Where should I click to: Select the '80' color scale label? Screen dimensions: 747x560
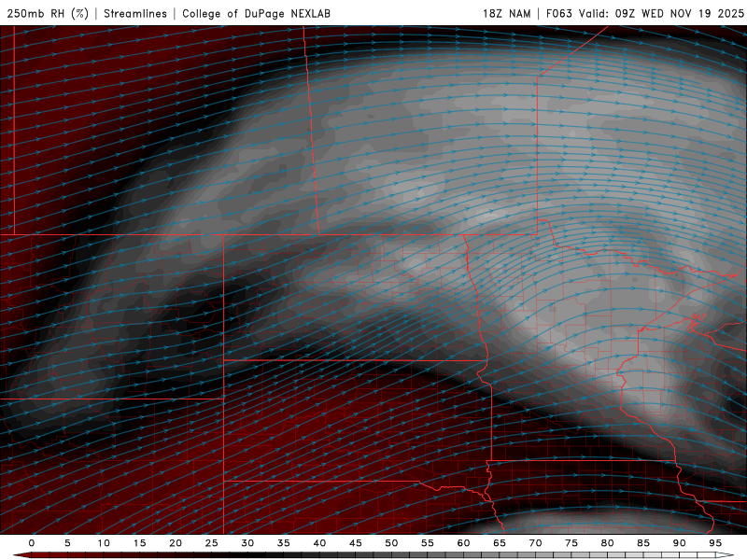(607, 543)
